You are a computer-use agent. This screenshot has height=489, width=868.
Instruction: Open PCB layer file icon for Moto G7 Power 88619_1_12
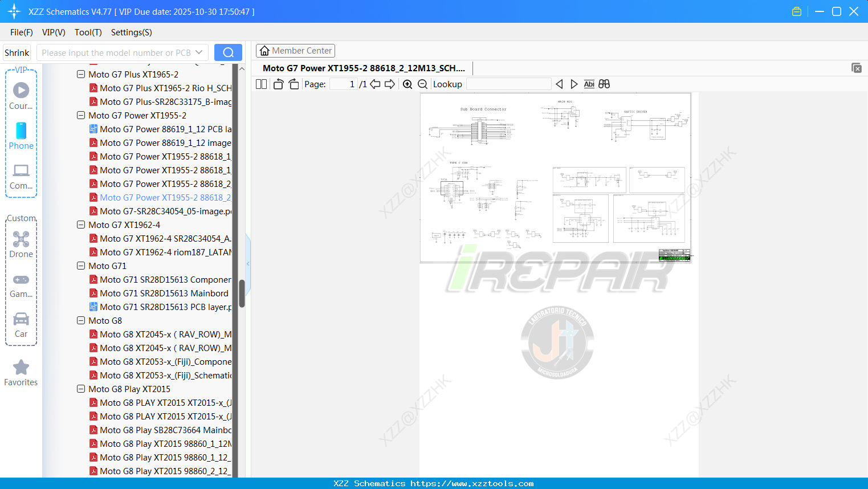coord(93,129)
